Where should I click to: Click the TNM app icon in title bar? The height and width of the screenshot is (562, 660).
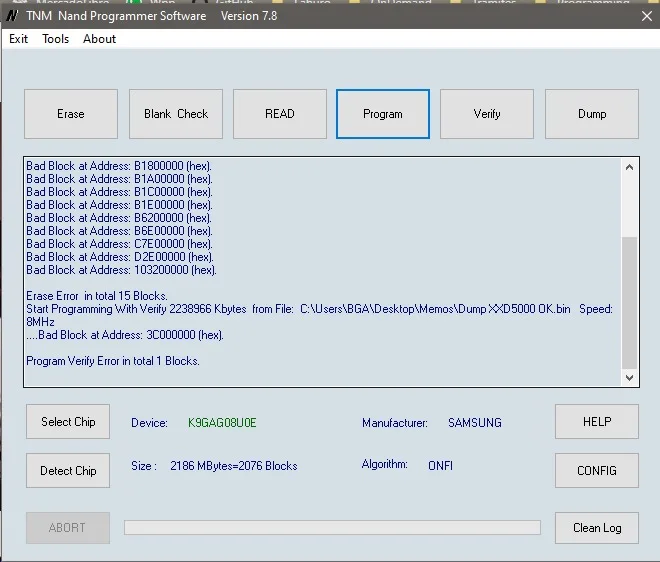(x=12, y=16)
